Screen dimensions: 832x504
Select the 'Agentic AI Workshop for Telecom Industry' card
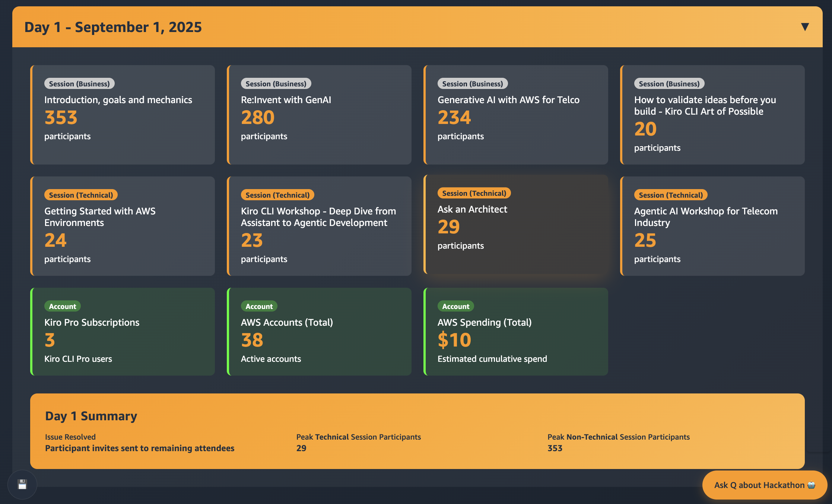(x=712, y=226)
